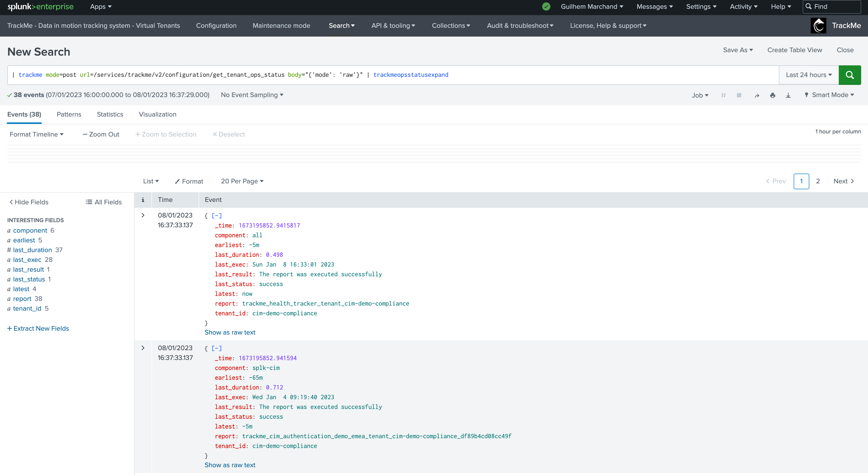Print the search results
Viewport: 868px width, 476px height.
click(x=773, y=95)
